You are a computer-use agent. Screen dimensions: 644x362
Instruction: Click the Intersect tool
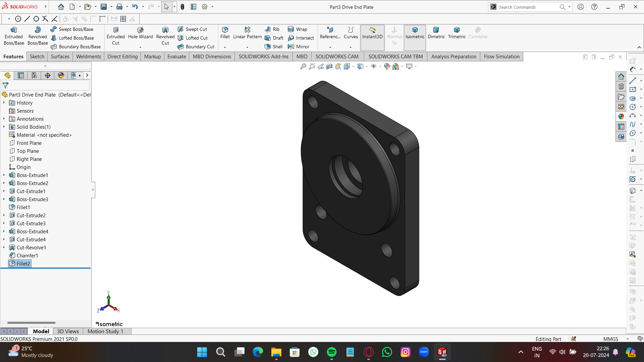[301, 38]
